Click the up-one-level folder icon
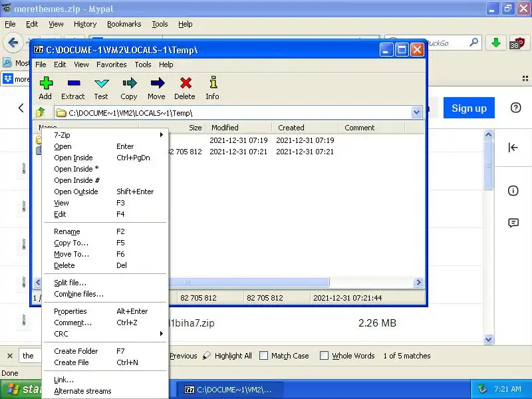This screenshot has height=399, width=532. (41, 112)
